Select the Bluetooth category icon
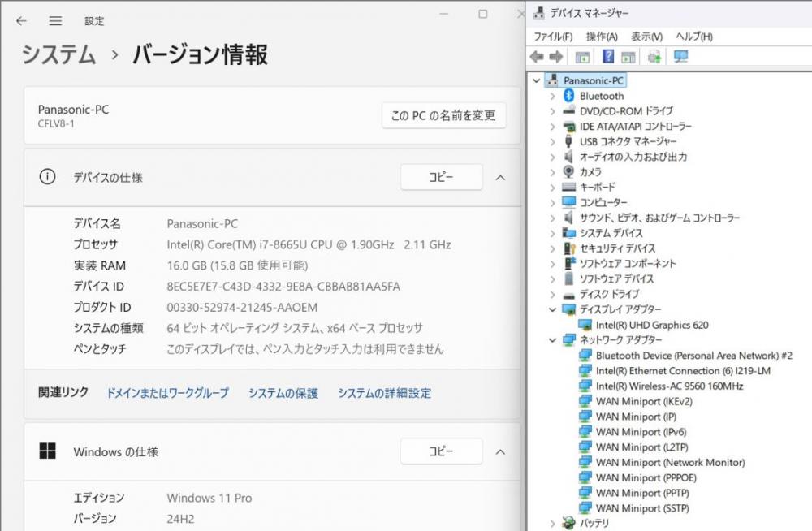The image size is (812, 531). [568, 95]
